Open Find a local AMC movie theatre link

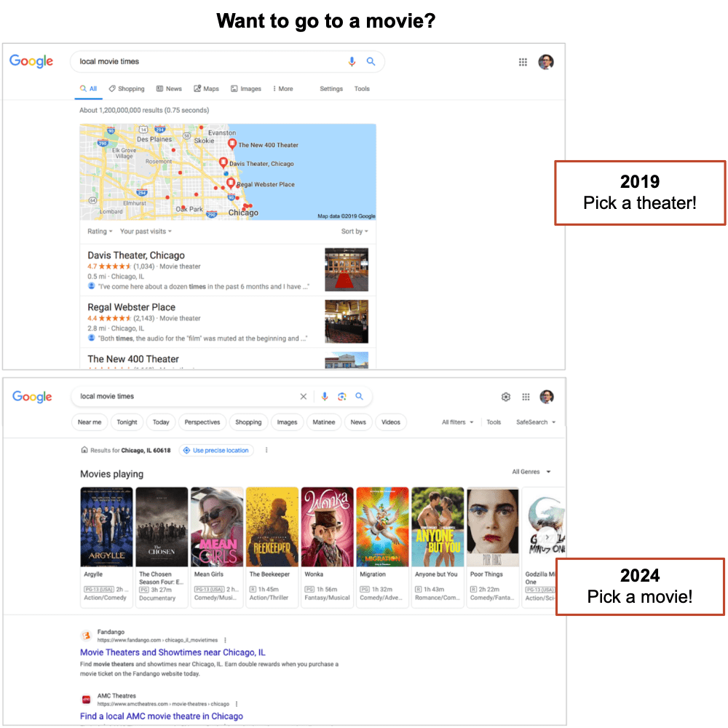161,716
